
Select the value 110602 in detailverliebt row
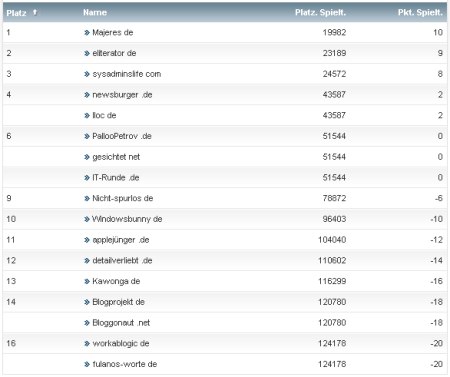click(x=332, y=260)
